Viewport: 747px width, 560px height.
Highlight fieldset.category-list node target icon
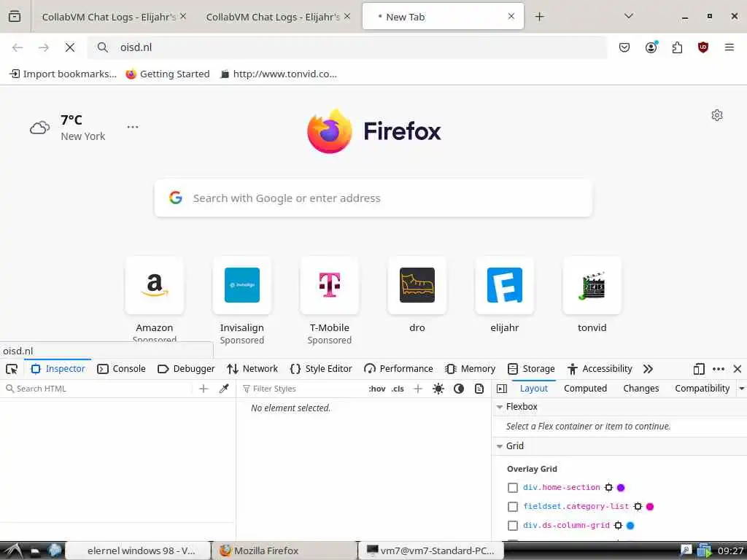[638, 506]
